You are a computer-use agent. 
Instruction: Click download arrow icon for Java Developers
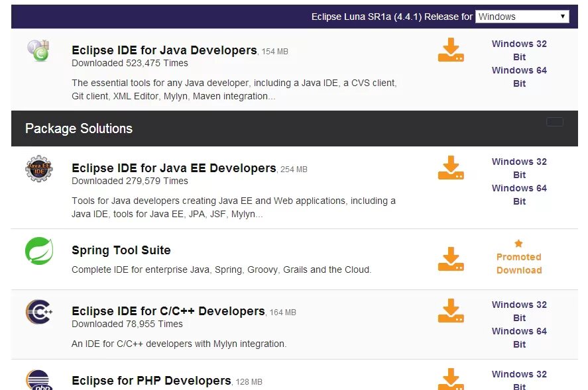[x=451, y=50]
